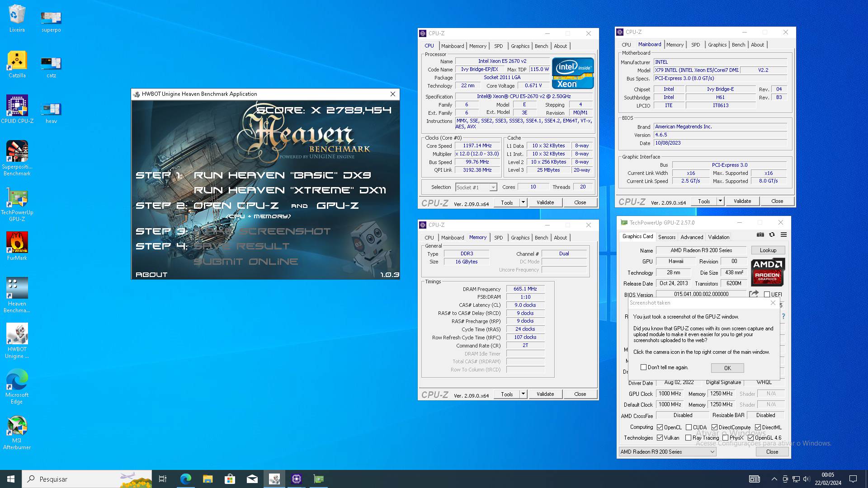The height and width of the screenshot is (488, 868).
Task: Show hidden system tray icons
Action: 774,479
